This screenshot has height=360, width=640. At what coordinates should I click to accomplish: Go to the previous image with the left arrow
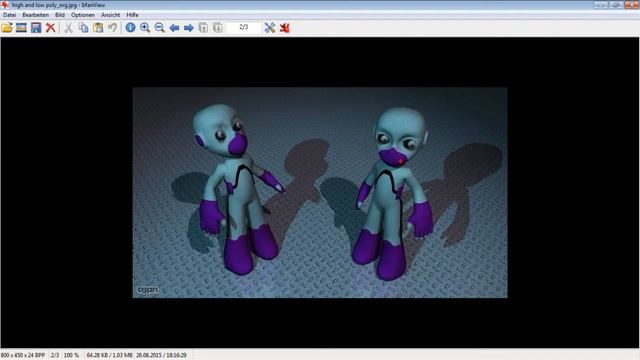(174, 28)
